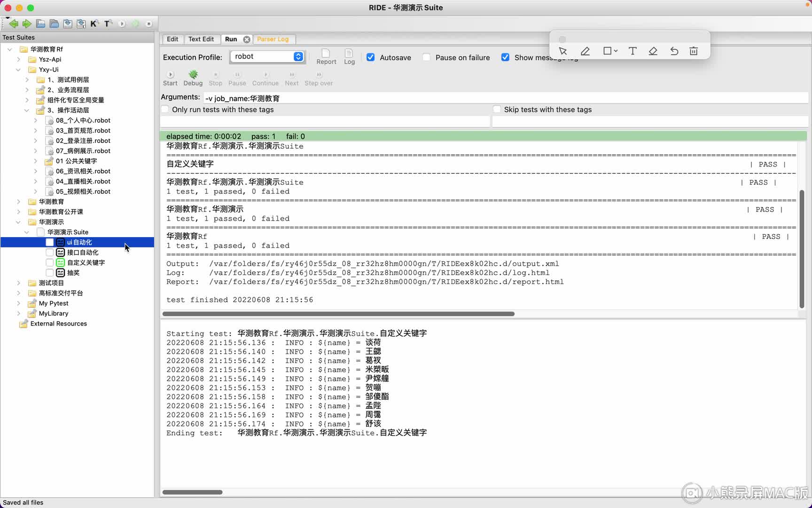This screenshot has width=812, height=508.
Task: Open the Execution Profile robot dropdown
Action: [x=267, y=56]
